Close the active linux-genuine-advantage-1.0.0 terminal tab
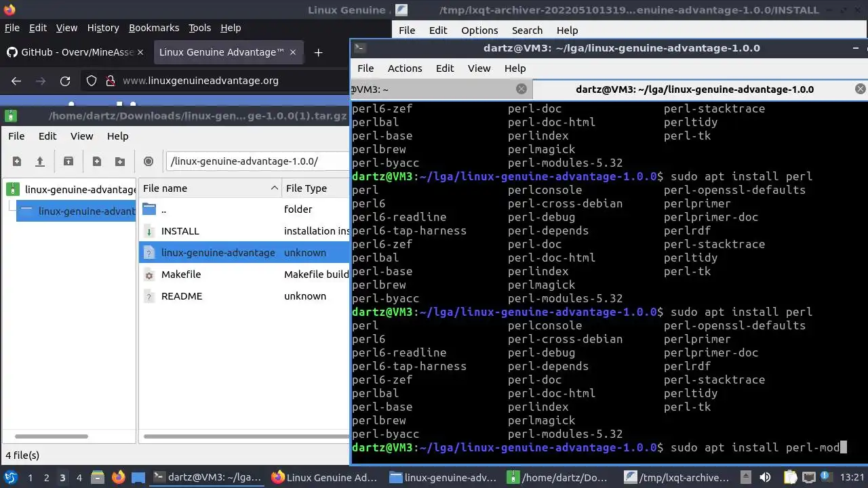The image size is (868, 488). (x=860, y=89)
